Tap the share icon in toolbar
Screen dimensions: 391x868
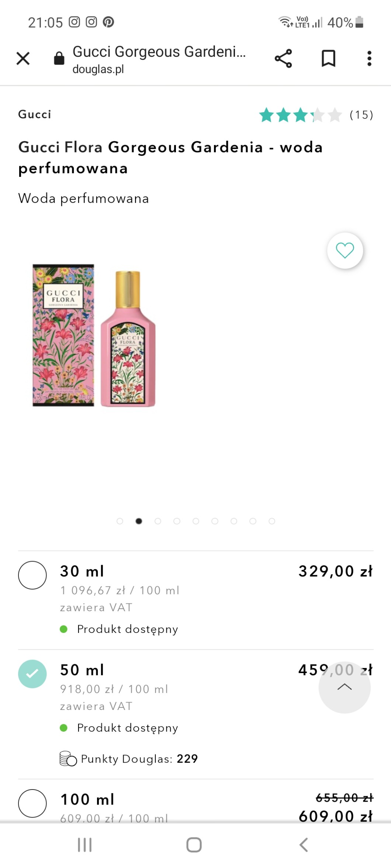283,58
